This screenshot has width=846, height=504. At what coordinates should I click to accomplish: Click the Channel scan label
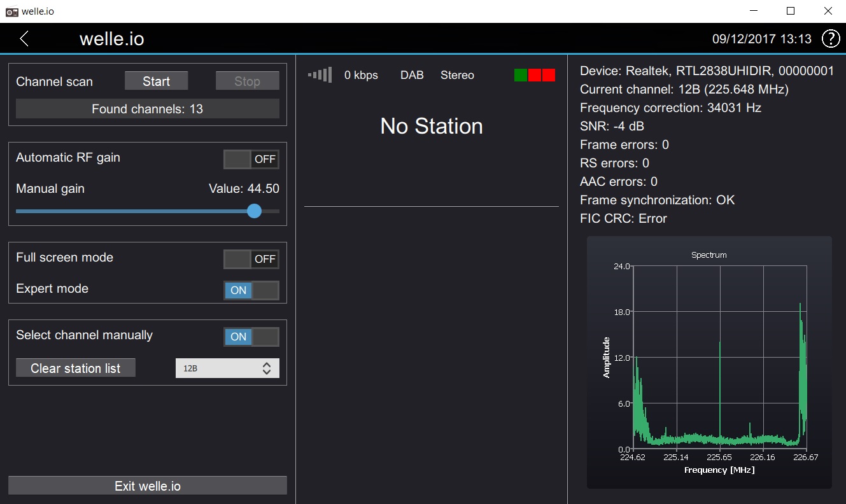[54, 81]
